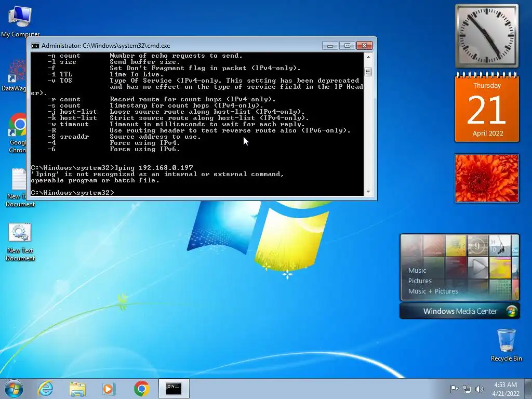Click the red flower slideshow gadget
The height and width of the screenshot is (399, 532).
tap(487, 178)
